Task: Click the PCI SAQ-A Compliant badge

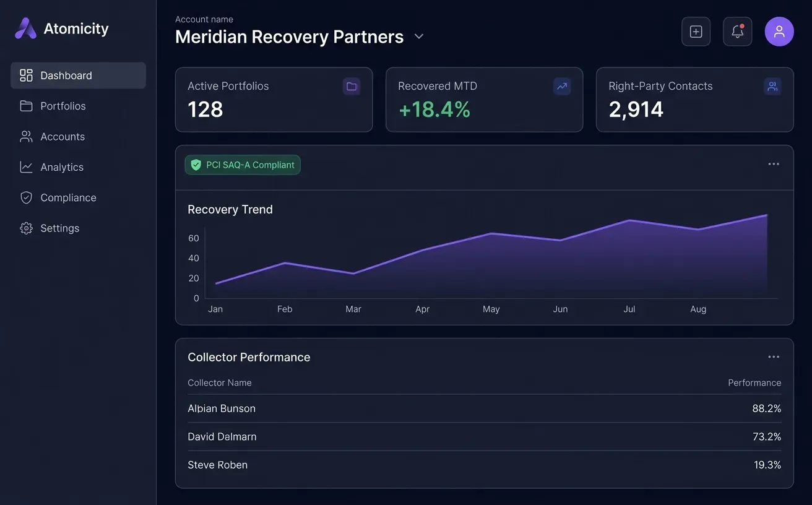Action: coord(243,165)
